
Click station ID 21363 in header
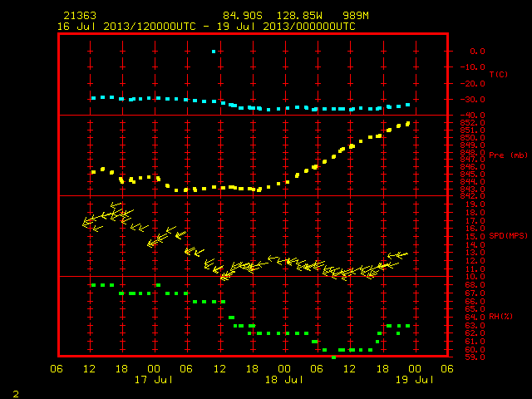[80, 16]
